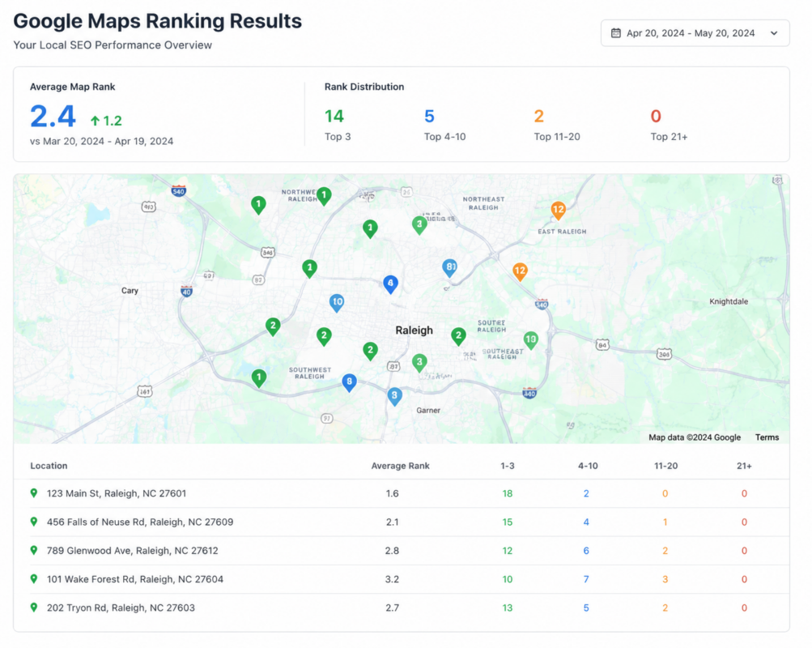Click average rank 1.6 for 123 Main St
Image resolution: width=812 pixels, height=648 pixels.
pos(392,493)
